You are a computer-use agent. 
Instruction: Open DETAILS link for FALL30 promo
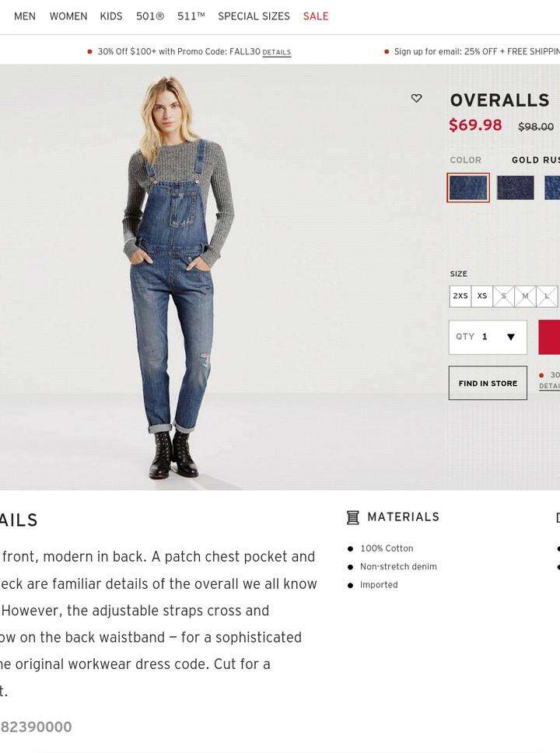pos(276,52)
